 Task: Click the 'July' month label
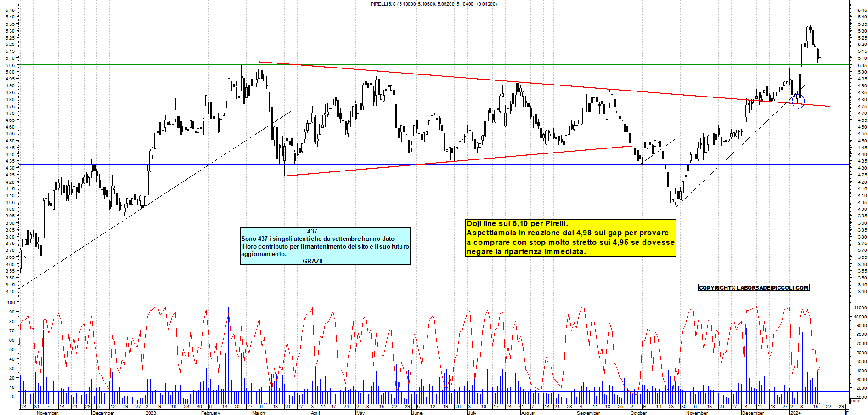point(472,413)
